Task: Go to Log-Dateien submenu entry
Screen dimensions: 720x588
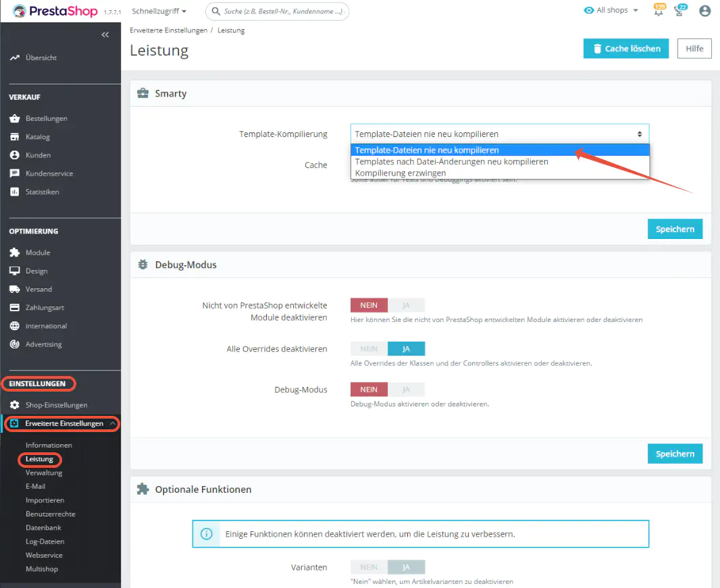Action: [45, 541]
